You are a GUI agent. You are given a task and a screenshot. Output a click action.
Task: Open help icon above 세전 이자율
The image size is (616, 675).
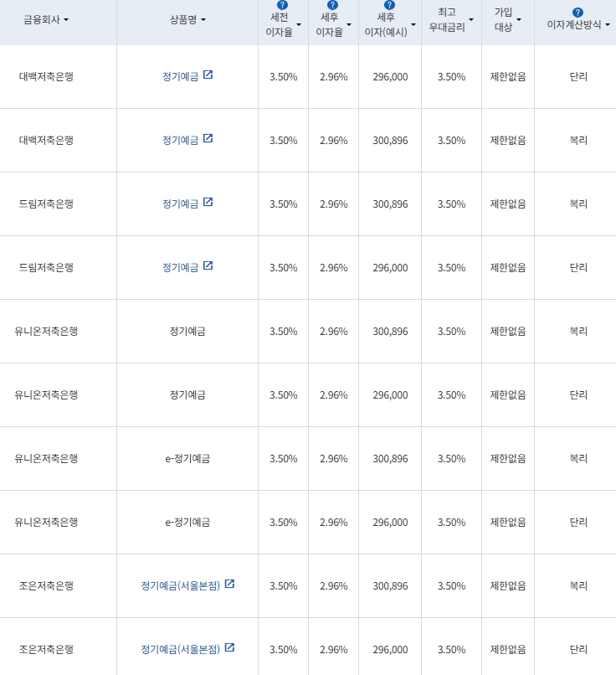pyautogui.click(x=282, y=5)
